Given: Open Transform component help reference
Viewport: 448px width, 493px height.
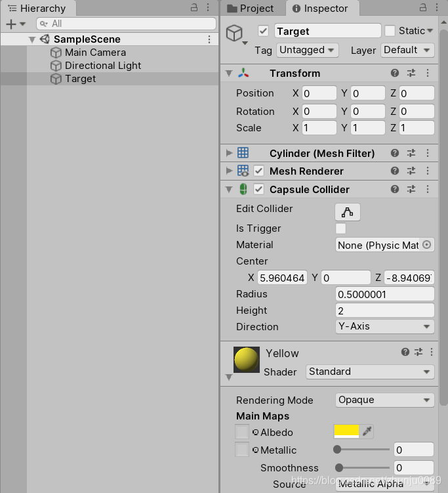Looking at the screenshot, I should pos(395,74).
